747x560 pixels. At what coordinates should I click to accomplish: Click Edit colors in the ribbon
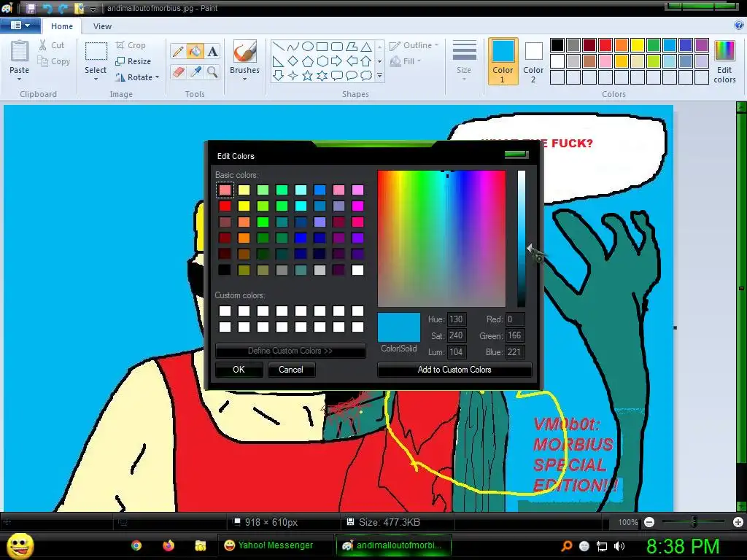[x=724, y=62]
